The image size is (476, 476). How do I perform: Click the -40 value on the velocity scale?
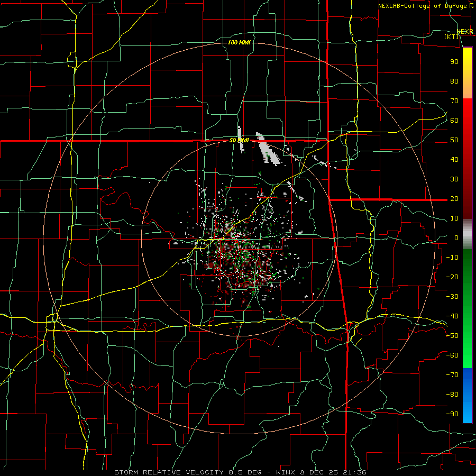click(452, 316)
